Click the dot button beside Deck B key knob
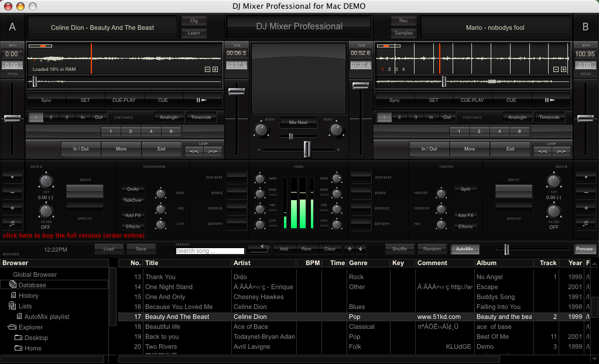599x364 pixels. [x=586, y=177]
